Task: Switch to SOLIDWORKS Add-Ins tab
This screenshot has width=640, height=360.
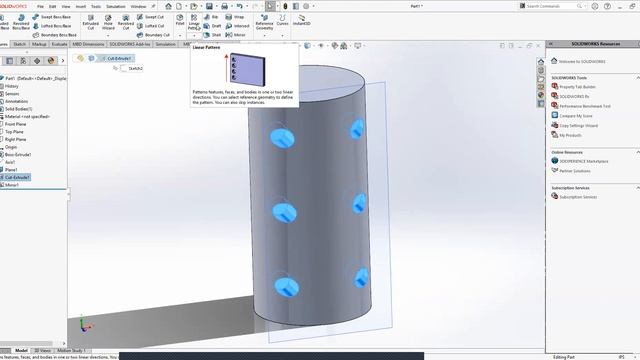Action: [x=130, y=44]
